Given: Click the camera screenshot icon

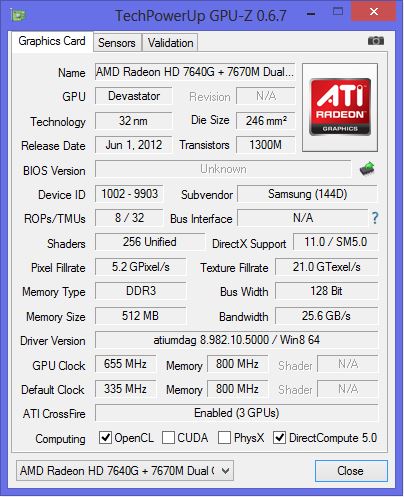Looking at the screenshot, I should (376, 41).
